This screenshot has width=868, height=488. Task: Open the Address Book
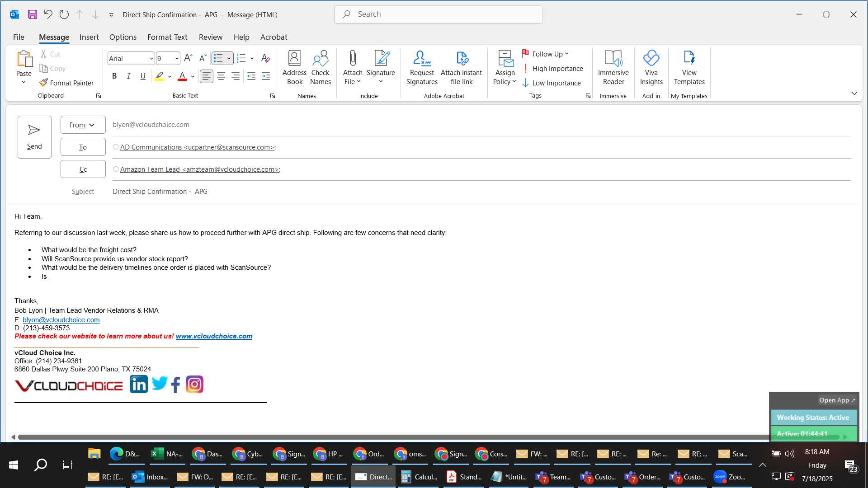point(294,67)
